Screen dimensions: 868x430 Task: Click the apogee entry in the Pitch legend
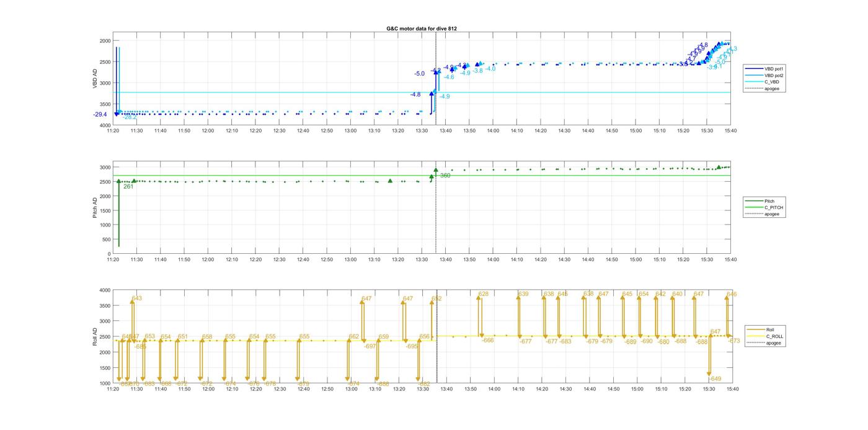pos(762,213)
